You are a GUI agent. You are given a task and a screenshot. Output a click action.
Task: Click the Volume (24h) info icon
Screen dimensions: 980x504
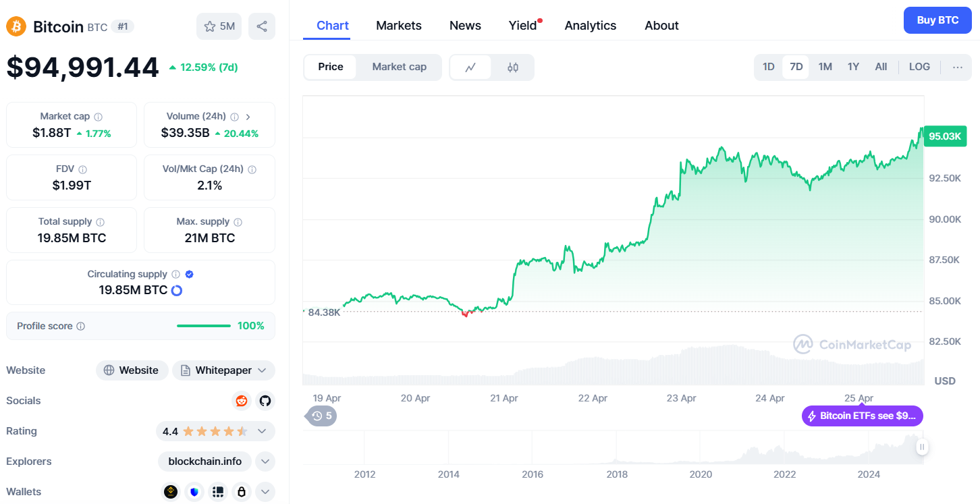coord(234,117)
